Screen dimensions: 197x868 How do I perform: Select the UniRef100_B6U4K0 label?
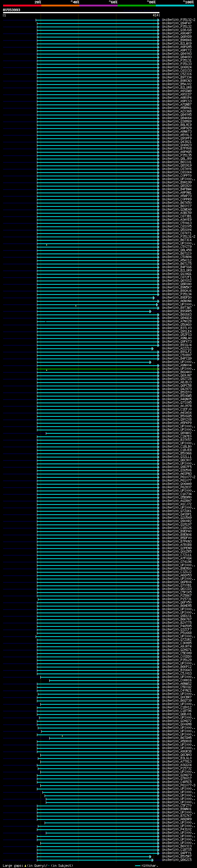point(177,372)
